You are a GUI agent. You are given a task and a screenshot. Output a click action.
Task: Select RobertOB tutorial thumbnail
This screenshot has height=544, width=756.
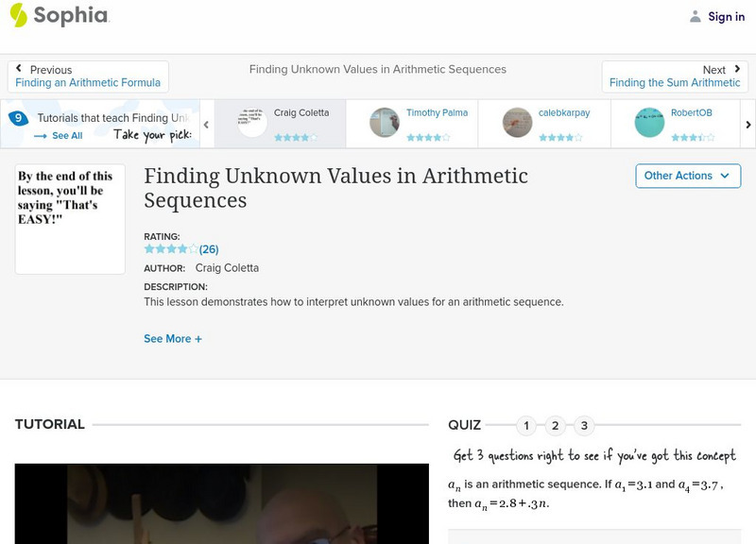coord(649,123)
